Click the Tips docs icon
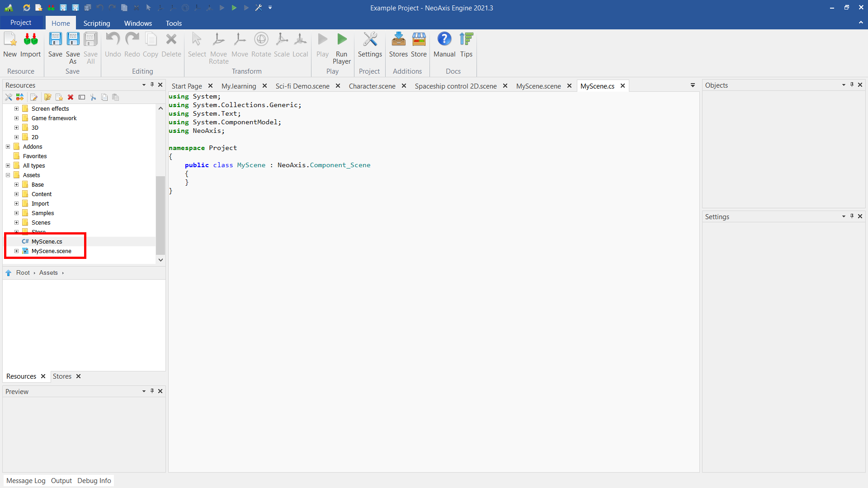The width and height of the screenshot is (868, 488). click(466, 40)
